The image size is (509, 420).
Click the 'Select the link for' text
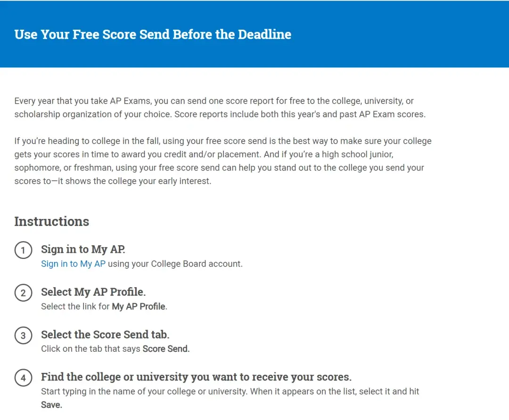[x=75, y=307]
